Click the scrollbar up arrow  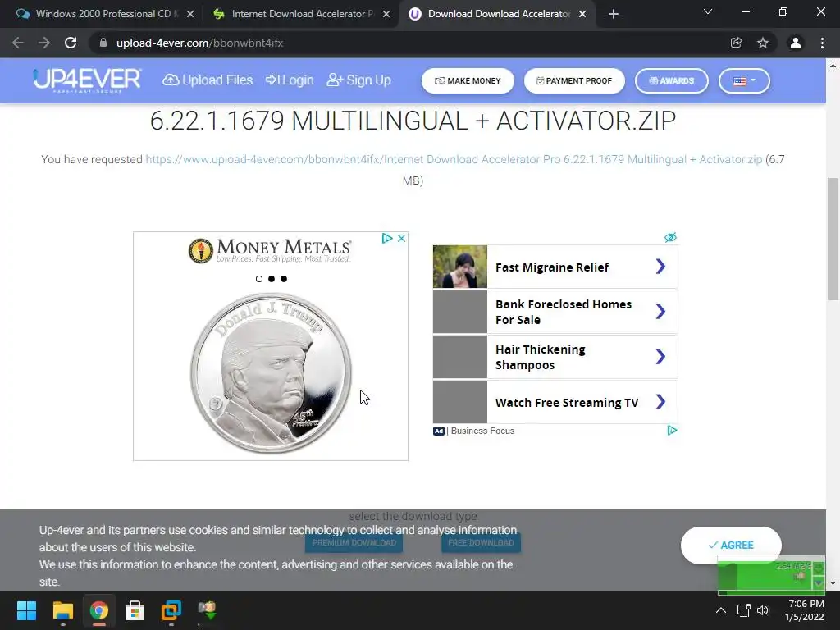click(833, 66)
